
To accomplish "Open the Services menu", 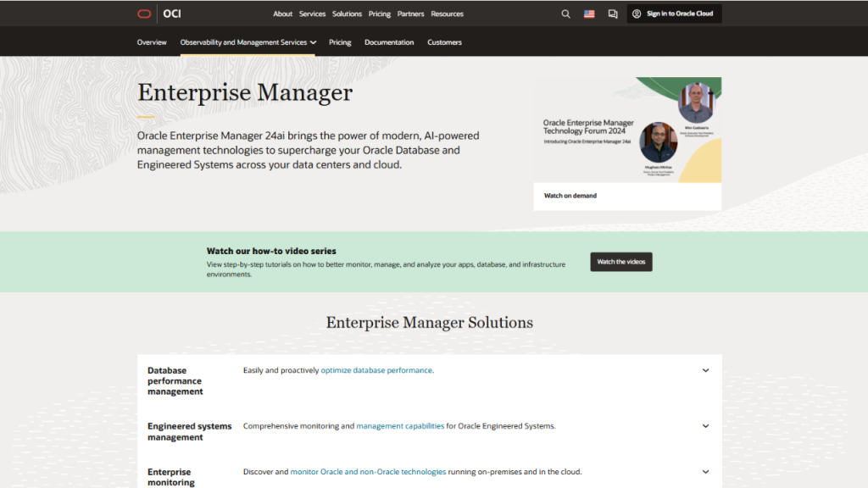I will [x=312, y=14].
